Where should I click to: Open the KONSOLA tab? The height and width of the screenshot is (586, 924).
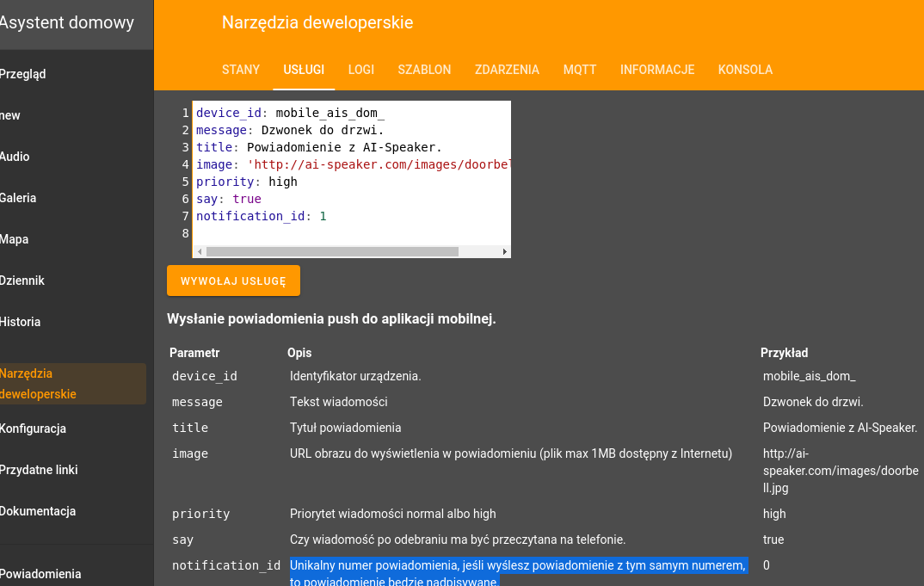[x=745, y=70]
